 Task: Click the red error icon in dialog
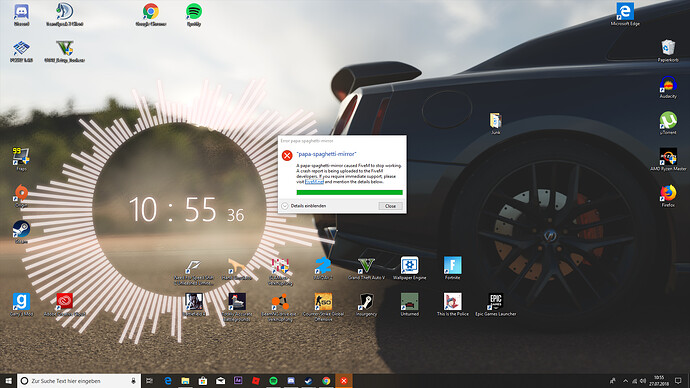tap(287, 155)
